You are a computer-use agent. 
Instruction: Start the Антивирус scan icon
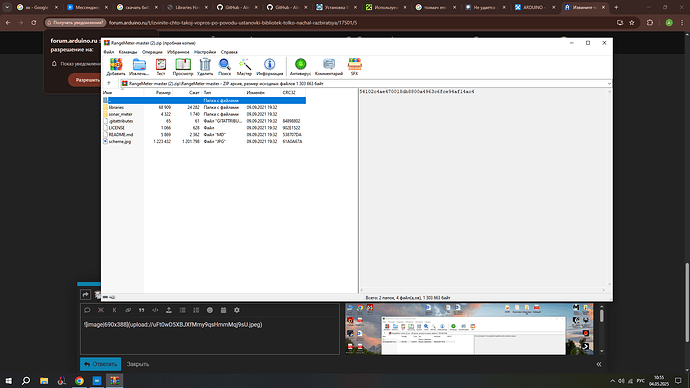coord(300,67)
